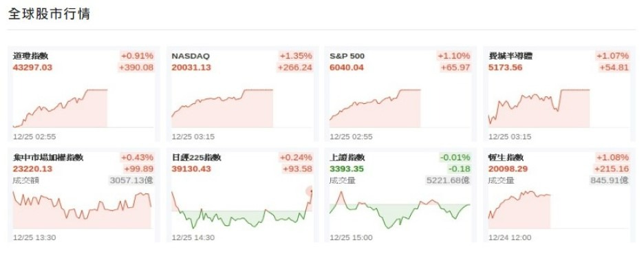Click the S&P 500 trend chart
644x256 pixels.
(400, 109)
